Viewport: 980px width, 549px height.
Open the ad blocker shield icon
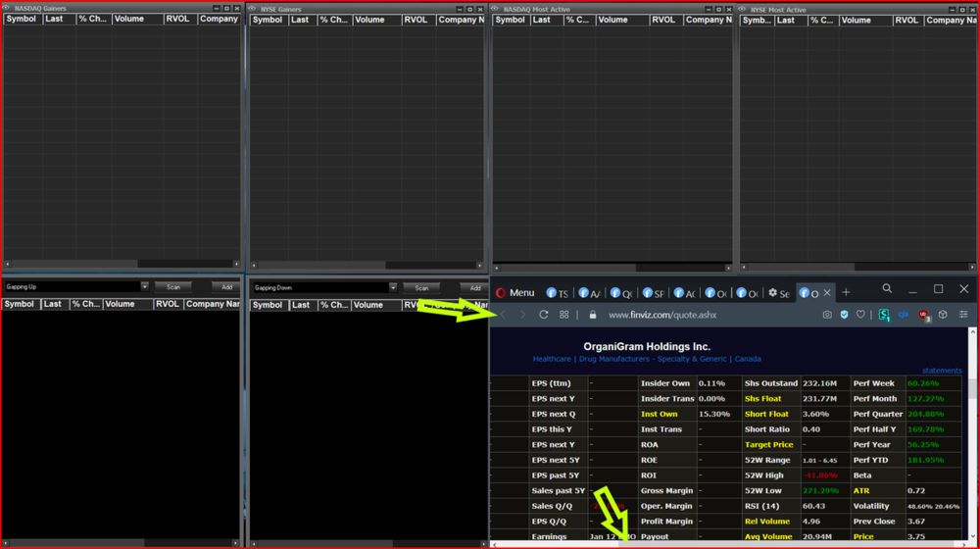845,315
